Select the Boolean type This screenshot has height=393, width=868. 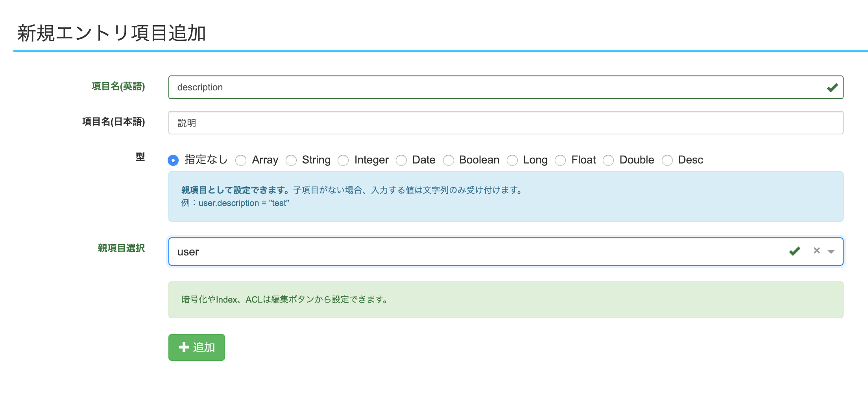[x=449, y=160]
